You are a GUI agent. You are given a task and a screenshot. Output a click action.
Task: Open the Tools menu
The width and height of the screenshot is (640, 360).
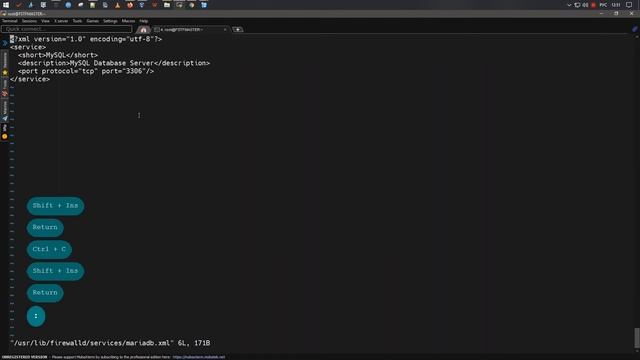click(77, 21)
